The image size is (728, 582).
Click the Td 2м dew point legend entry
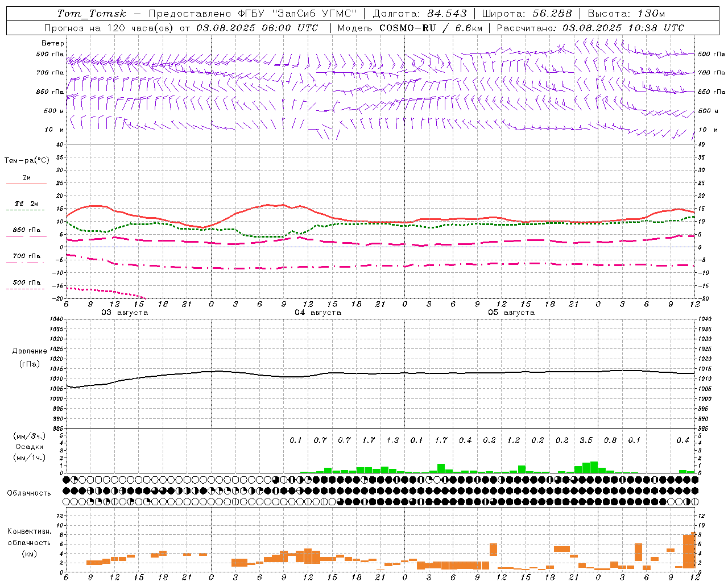(x=27, y=203)
